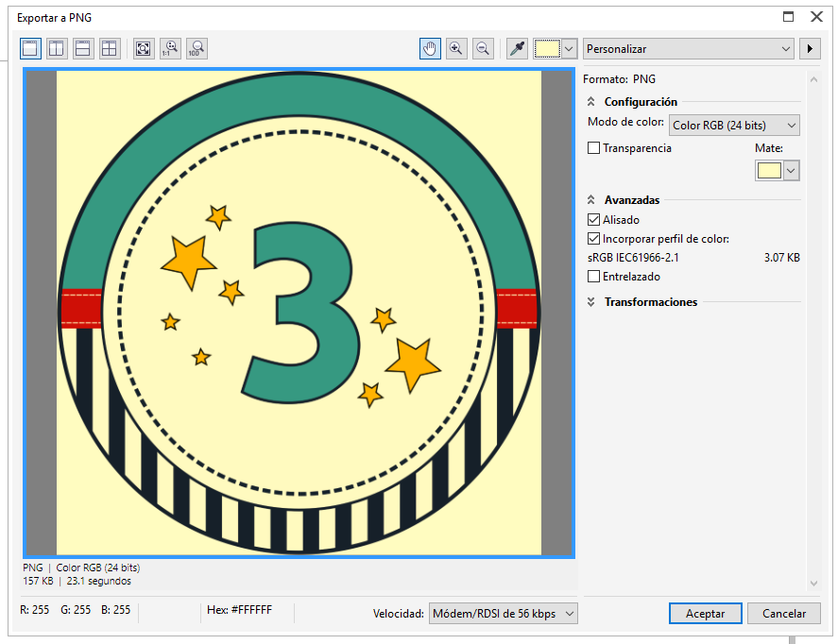The width and height of the screenshot is (838, 644).
Task: Select the zoom out magnifier tool
Action: click(x=482, y=48)
